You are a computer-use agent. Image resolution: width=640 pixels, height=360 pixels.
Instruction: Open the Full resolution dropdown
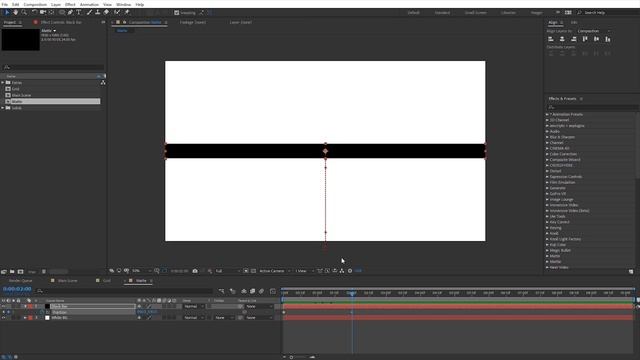pos(228,271)
